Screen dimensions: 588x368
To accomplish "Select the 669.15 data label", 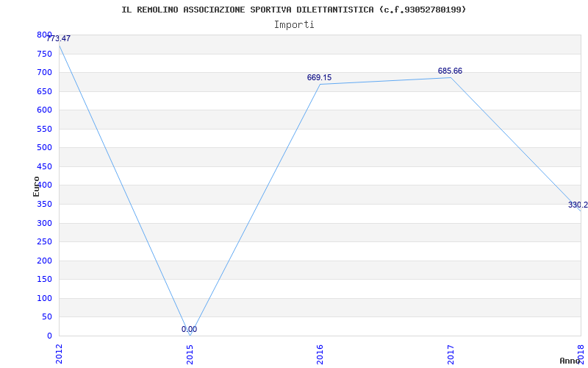I will [x=320, y=78].
